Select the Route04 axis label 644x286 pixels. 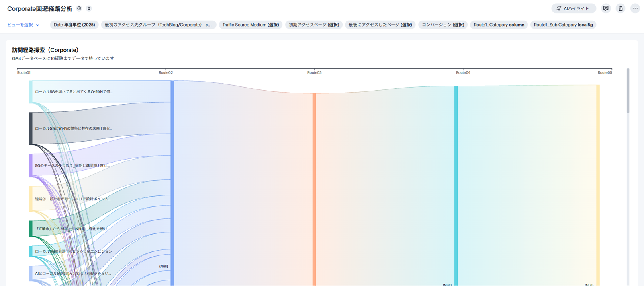[x=463, y=72]
